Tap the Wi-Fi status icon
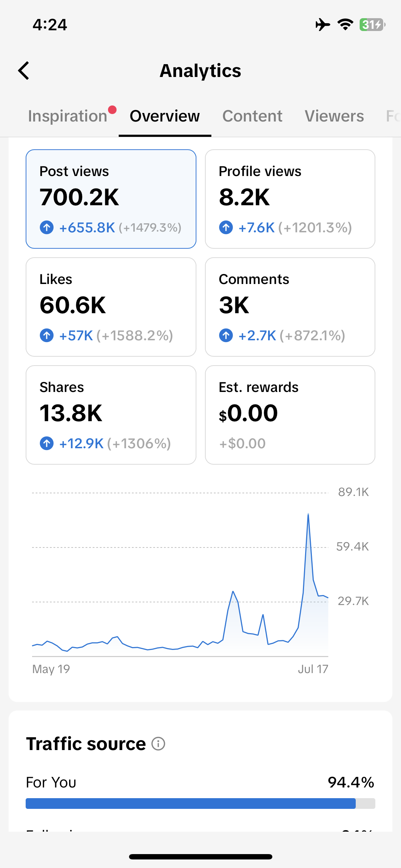Screen dimensions: 401x868 [345, 25]
